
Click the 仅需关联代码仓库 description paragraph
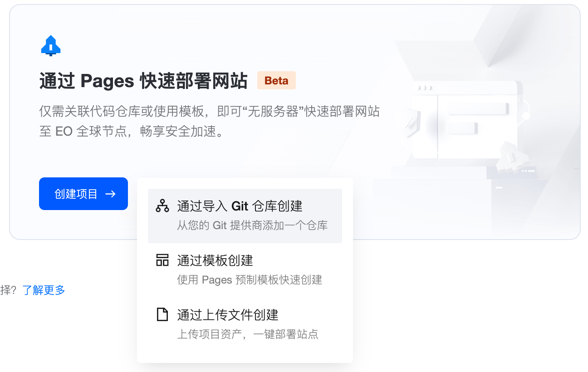(209, 112)
